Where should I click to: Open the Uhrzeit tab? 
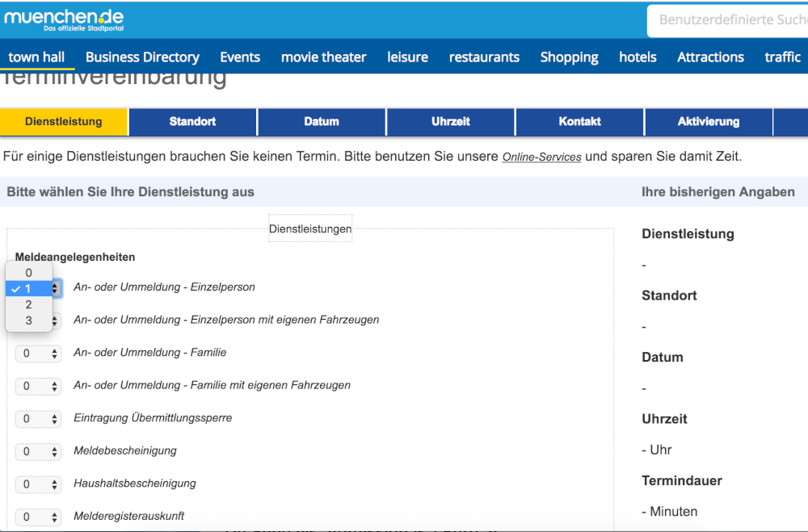[x=451, y=122]
